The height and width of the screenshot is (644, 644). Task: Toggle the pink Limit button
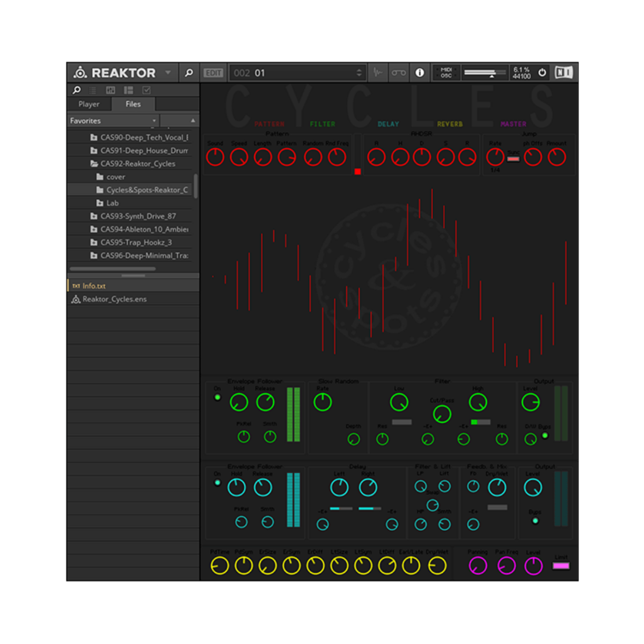click(x=561, y=566)
